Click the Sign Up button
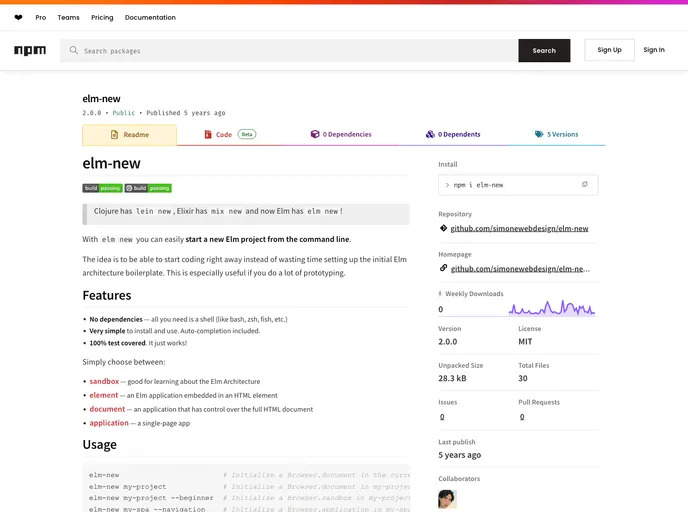Screen dimensions: 688x512 click(x=609, y=50)
